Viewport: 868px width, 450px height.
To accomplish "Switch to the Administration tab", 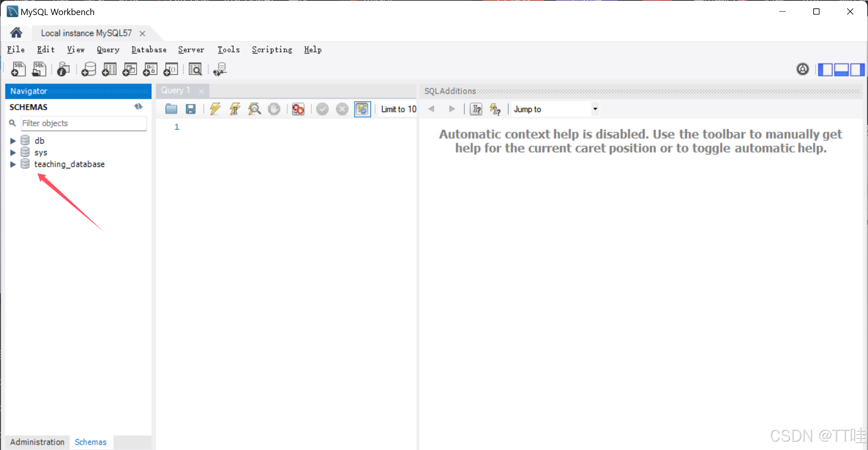I will [37, 442].
